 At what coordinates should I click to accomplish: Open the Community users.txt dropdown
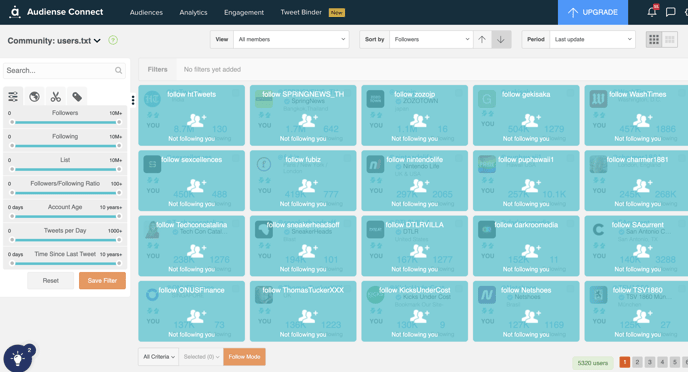(54, 40)
